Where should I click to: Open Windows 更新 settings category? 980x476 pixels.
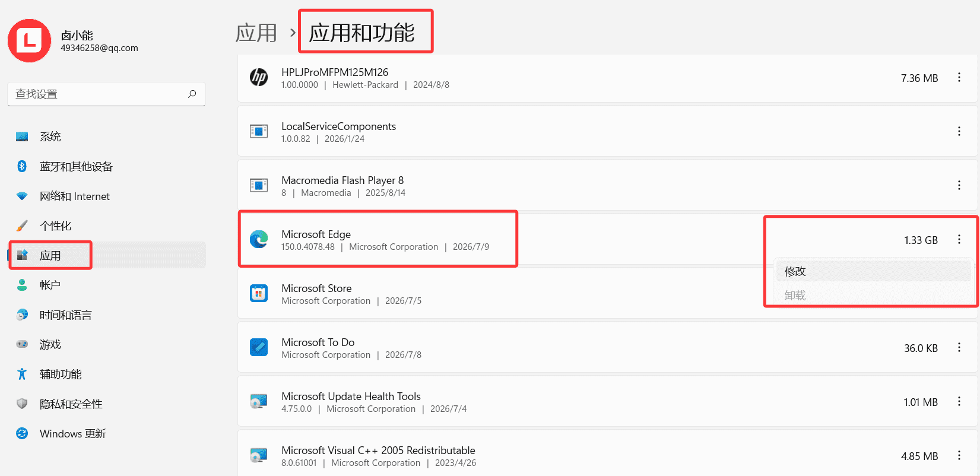tap(107, 433)
